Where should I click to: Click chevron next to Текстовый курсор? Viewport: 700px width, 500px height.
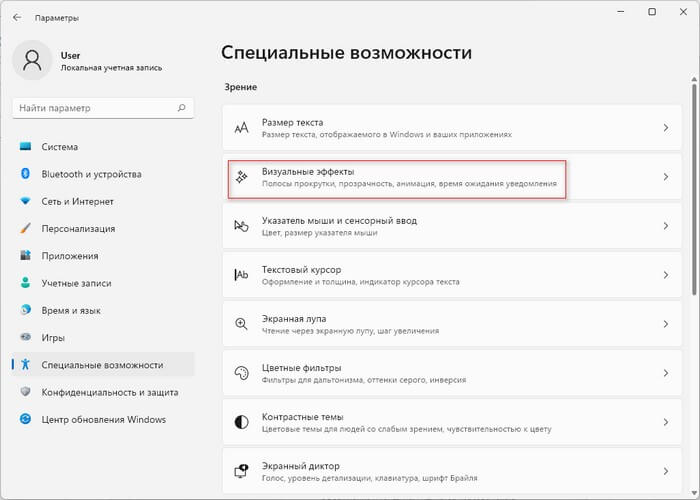point(665,275)
